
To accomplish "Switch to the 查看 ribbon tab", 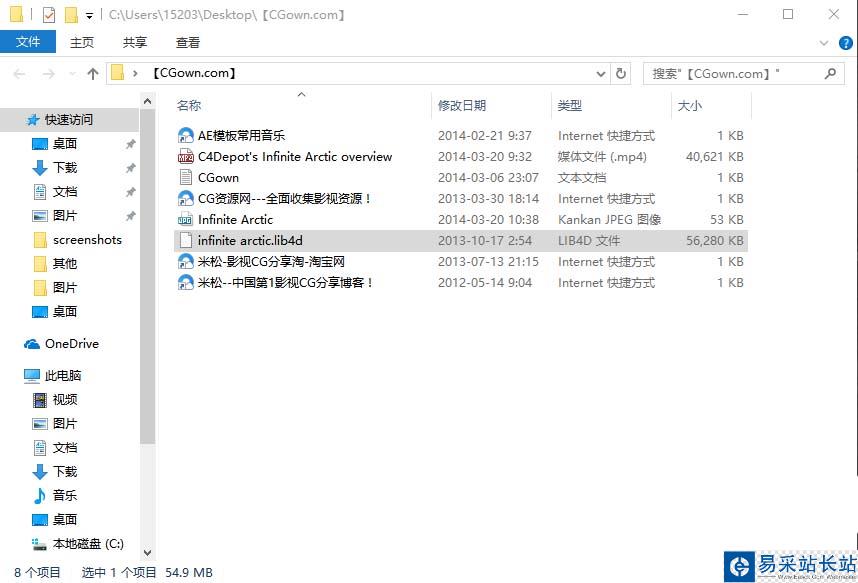I will pos(188,42).
